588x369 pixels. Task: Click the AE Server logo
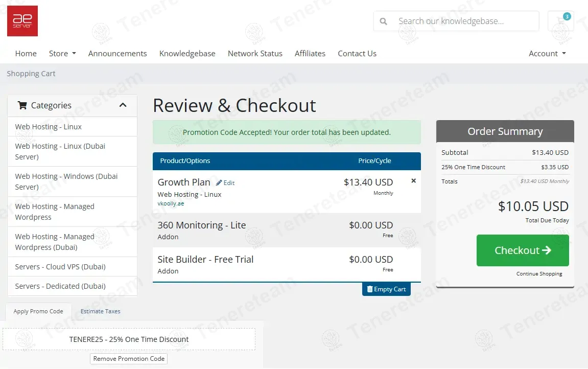(22, 21)
